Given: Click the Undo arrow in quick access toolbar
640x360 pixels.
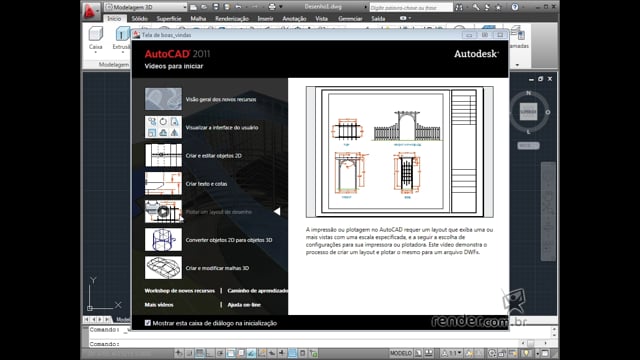Looking at the screenshot, I should click(238, 7).
